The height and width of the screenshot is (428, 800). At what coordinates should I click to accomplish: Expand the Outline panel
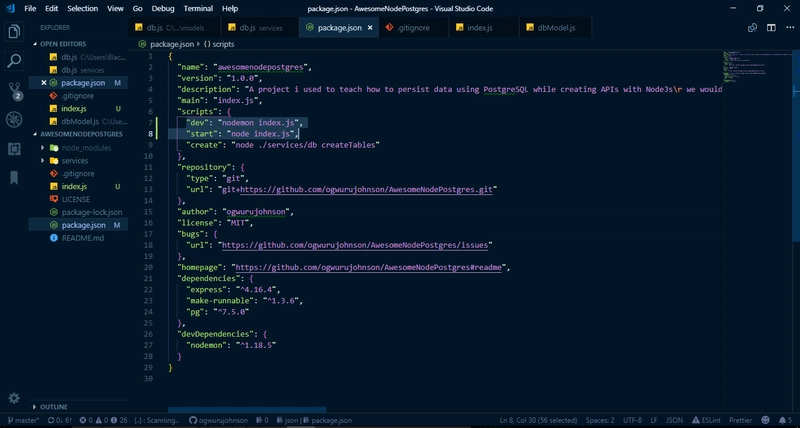(x=54, y=407)
